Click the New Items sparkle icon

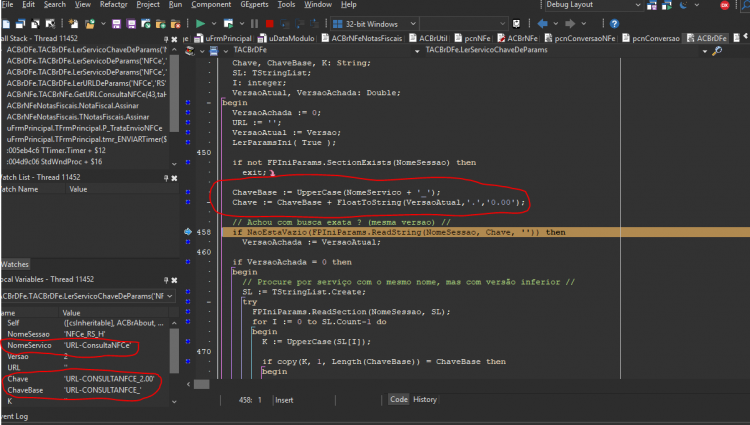(x=73, y=24)
